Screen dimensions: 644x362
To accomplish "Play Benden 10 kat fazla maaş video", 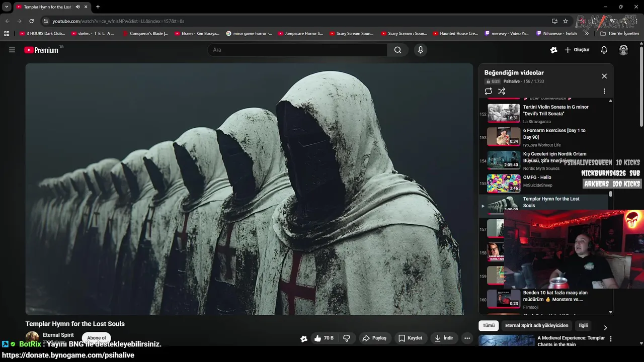I will point(543,299).
